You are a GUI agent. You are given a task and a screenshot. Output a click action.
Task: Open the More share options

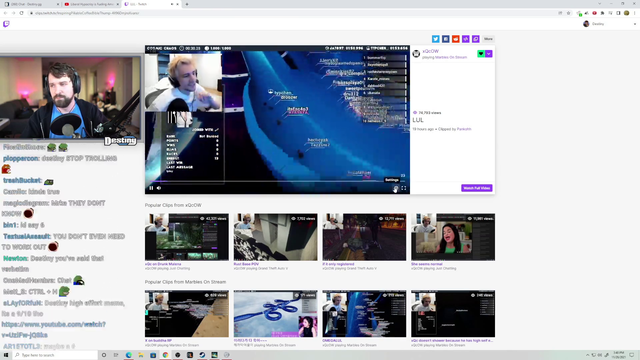[488, 39]
